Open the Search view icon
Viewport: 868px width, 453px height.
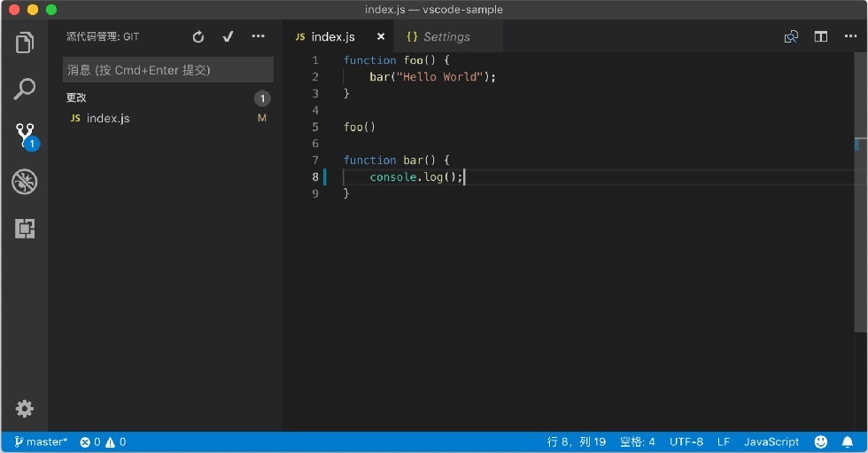pos(25,89)
